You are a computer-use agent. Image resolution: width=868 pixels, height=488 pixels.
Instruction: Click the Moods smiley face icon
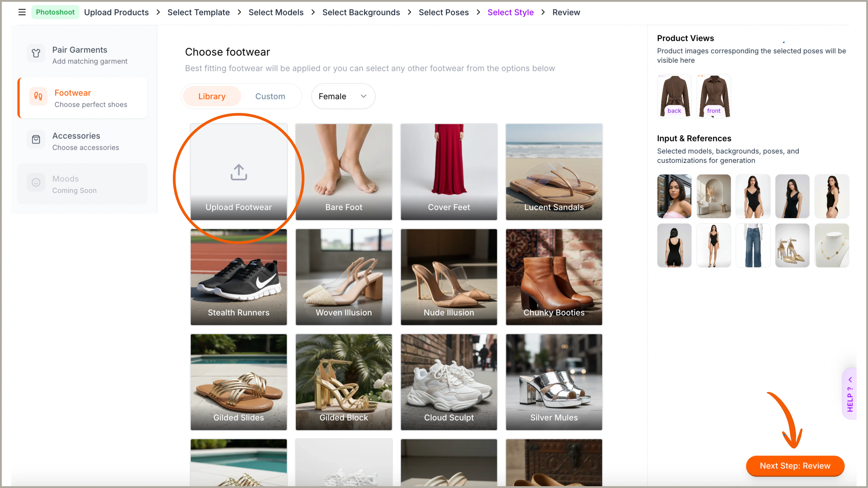tap(36, 182)
